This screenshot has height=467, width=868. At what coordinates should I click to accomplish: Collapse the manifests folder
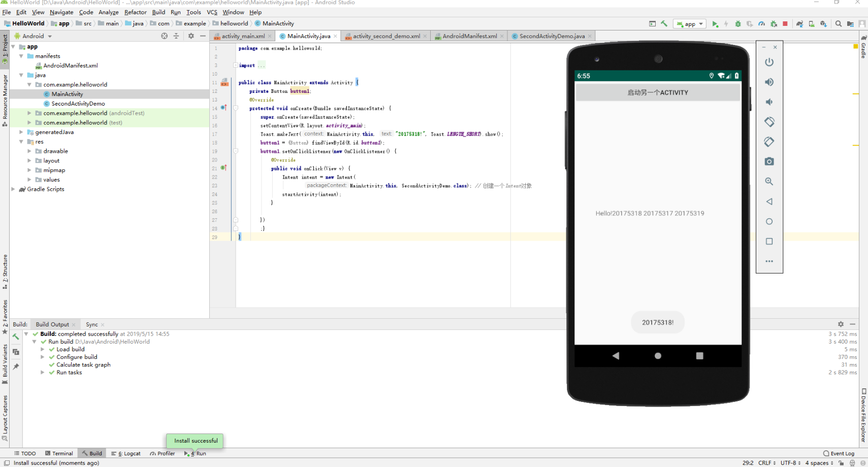pos(21,56)
